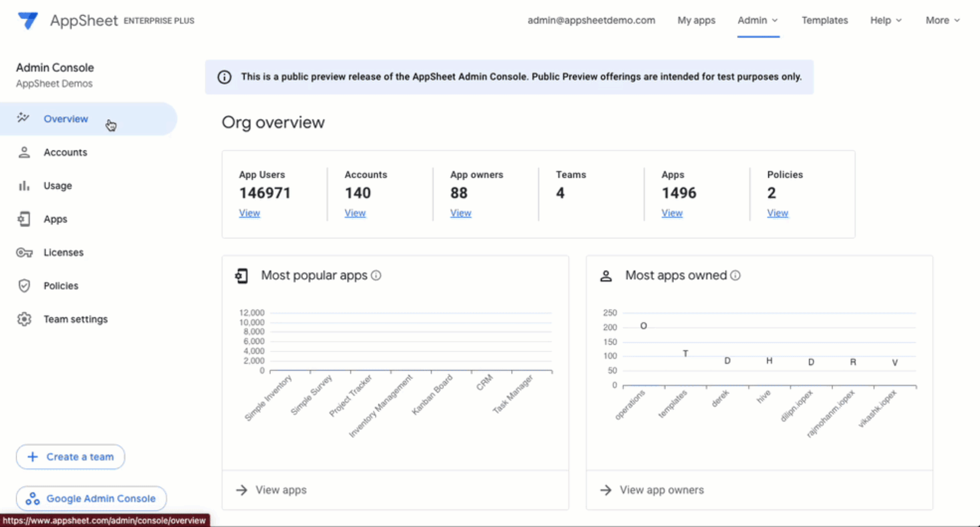980x527 pixels.
Task: Open View apps link
Action: click(281, 490)
